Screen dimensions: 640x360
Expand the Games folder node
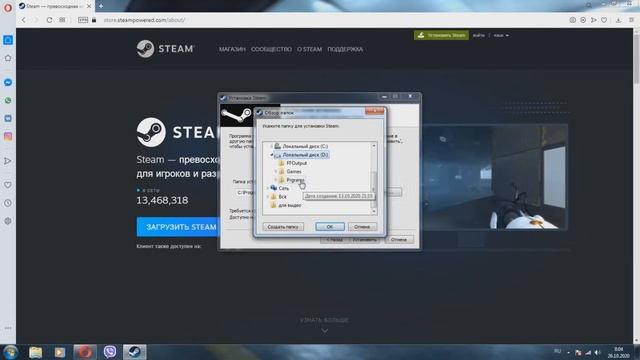coord(276,171)
